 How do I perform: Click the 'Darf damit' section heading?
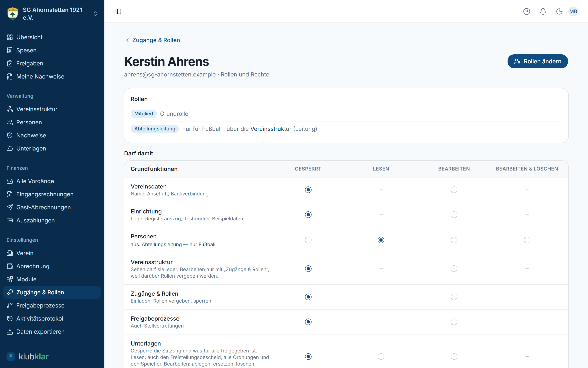point(138,153)
